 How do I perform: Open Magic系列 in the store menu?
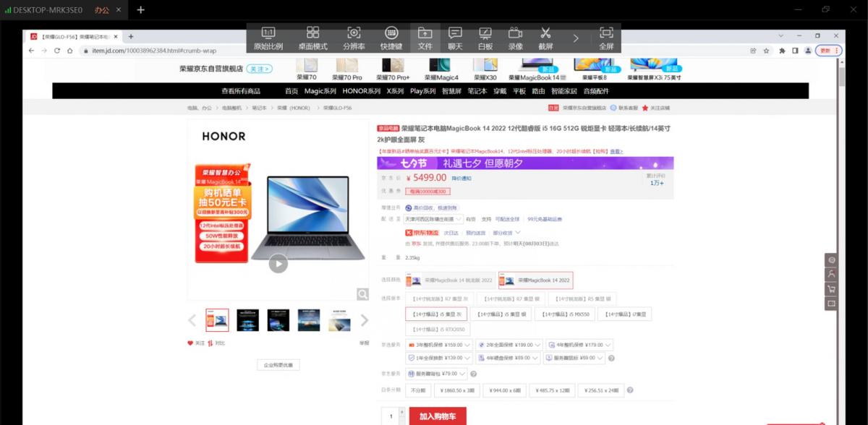click(320, 91)
